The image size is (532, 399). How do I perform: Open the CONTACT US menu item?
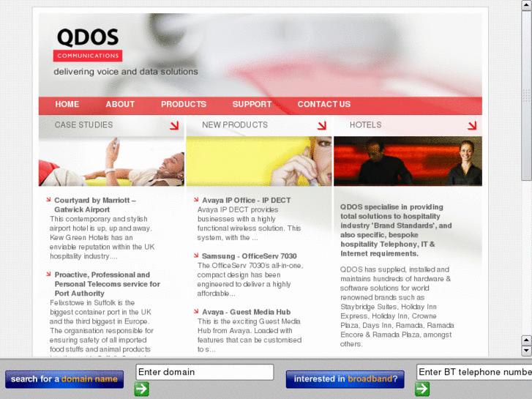(x=324, y=104)
